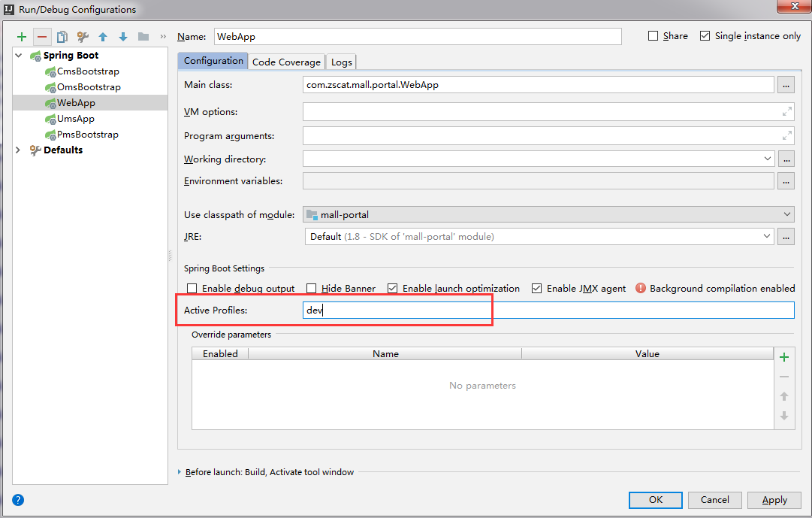812x518 pixels.
Task: Remove the selected WebApp configuration
Action: pyautogui.click(x=41, y=35)
